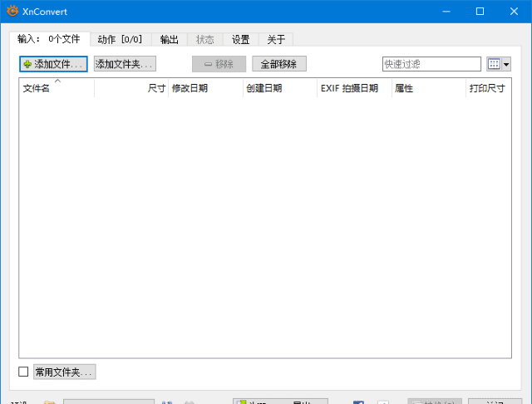Click the greyed-out 移除 (Remove) button
This screenshot has height=404, width=532.
[x=219, y=64]
